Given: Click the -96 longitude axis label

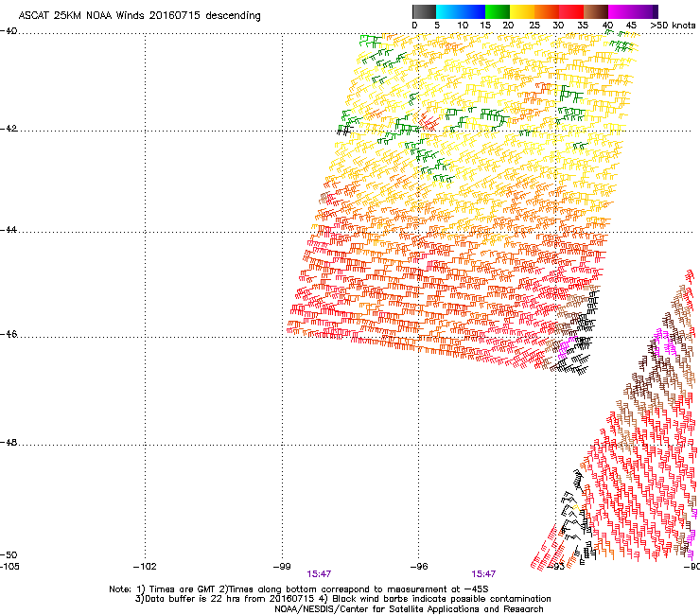Looking at the screenshot, I should click(419, 567).
